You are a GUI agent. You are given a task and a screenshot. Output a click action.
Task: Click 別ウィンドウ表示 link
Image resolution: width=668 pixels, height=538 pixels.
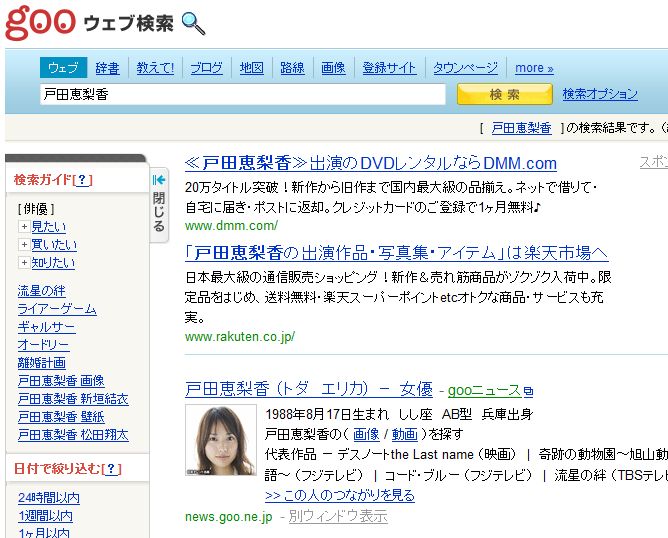coord(338,516)
